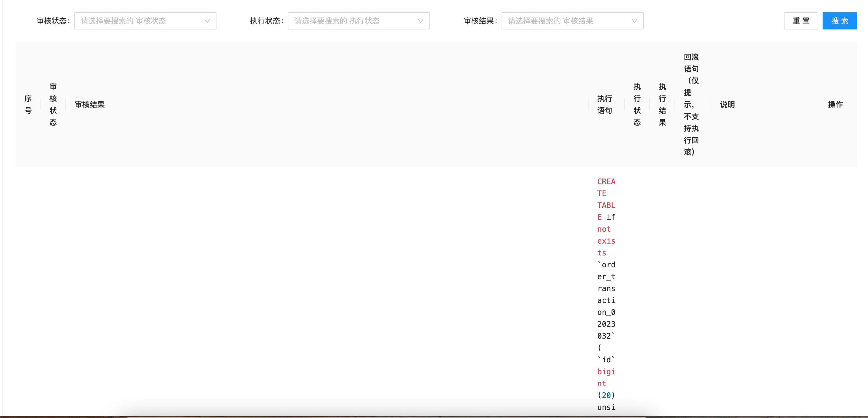Click the chevron arrow on 执行状态 select
This screenshot has height=418, width=868.
point(420,21)
